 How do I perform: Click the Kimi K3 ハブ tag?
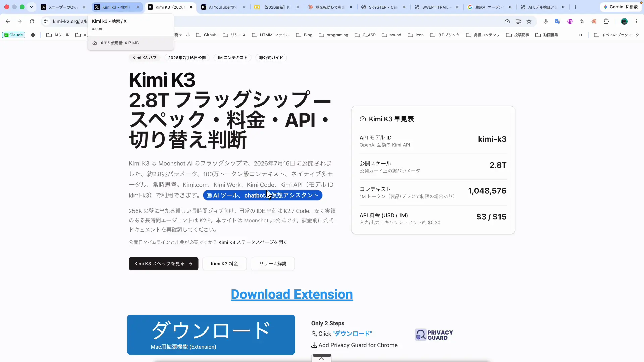(x=145, y=58)
